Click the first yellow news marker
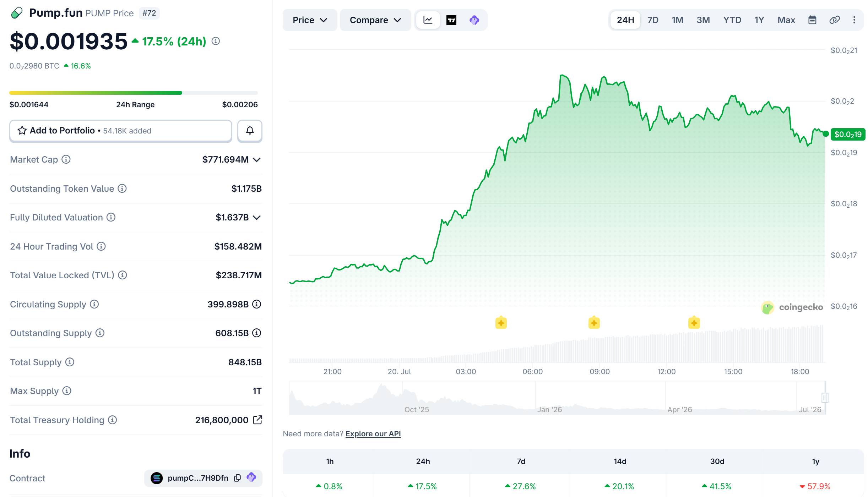 click(501, 323)
